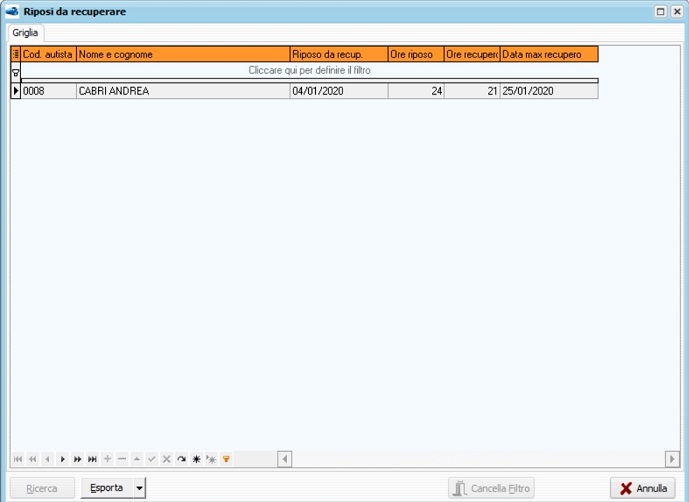Click 'Cliccare qui per definire il filtro'
689x502 pixels.
pyautogui.click(x=309, y=70)
